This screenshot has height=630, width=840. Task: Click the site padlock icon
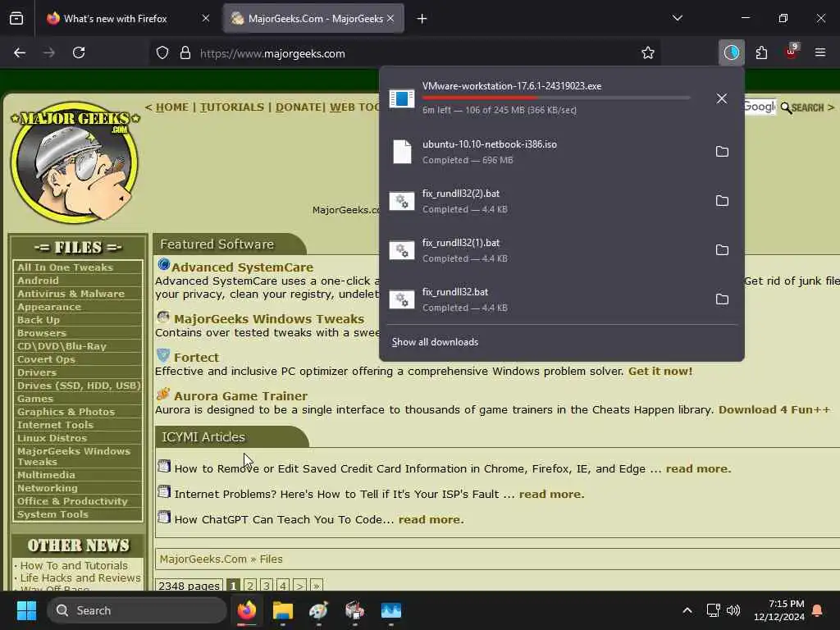(185, 52)
